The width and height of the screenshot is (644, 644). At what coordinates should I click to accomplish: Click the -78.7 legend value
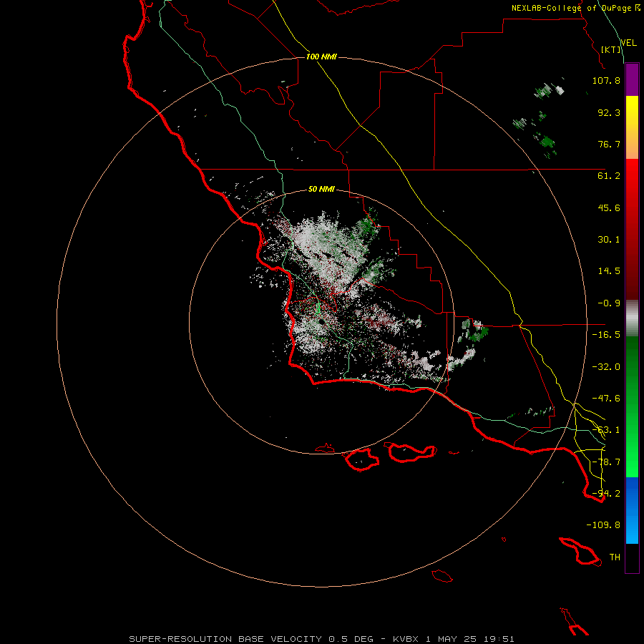(x=606, y=462)
